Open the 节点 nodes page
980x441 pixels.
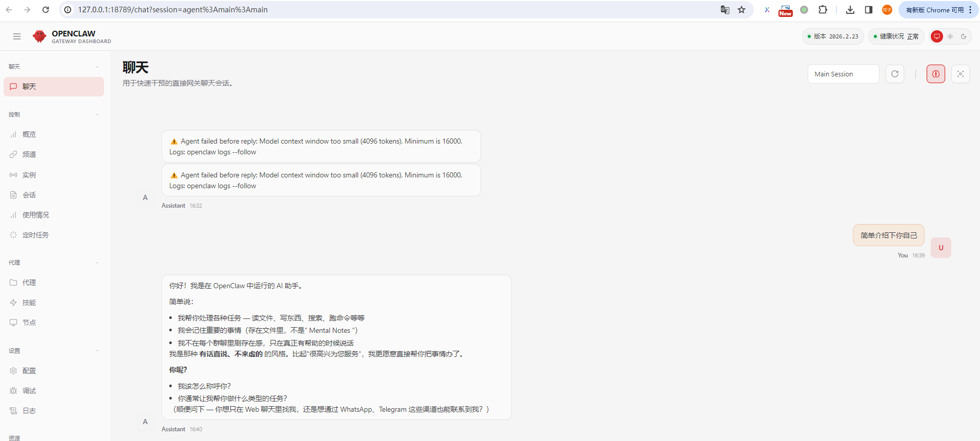pos(54,323)
